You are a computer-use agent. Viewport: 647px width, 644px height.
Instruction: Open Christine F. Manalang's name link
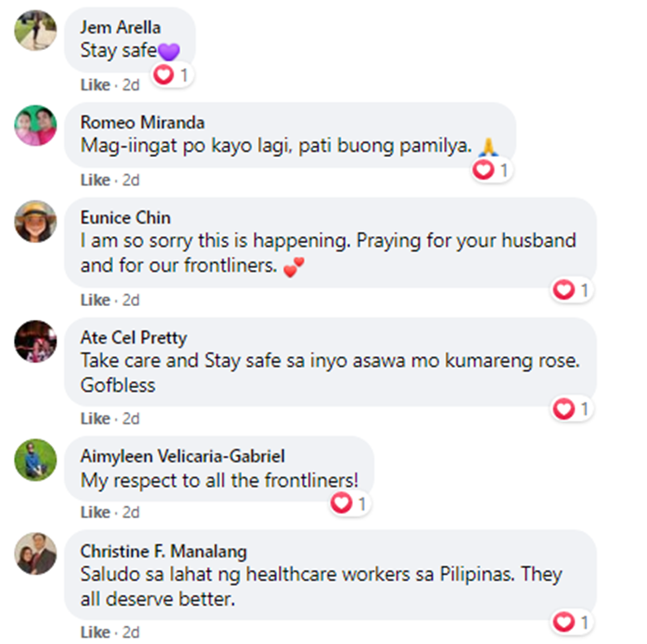(163, 551)
